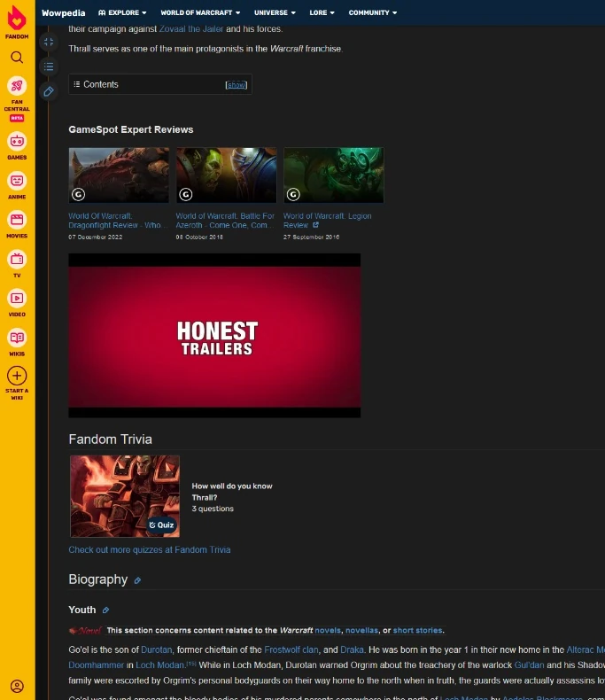
Task: Open Battle For Azeroth review link
Action: pyautogui.click(x=225, y=221)
